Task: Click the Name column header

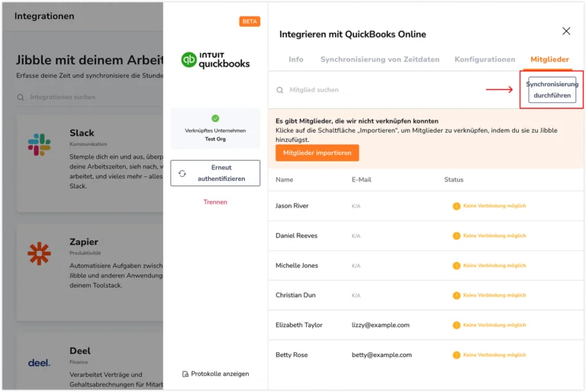Action: (285, 180)
